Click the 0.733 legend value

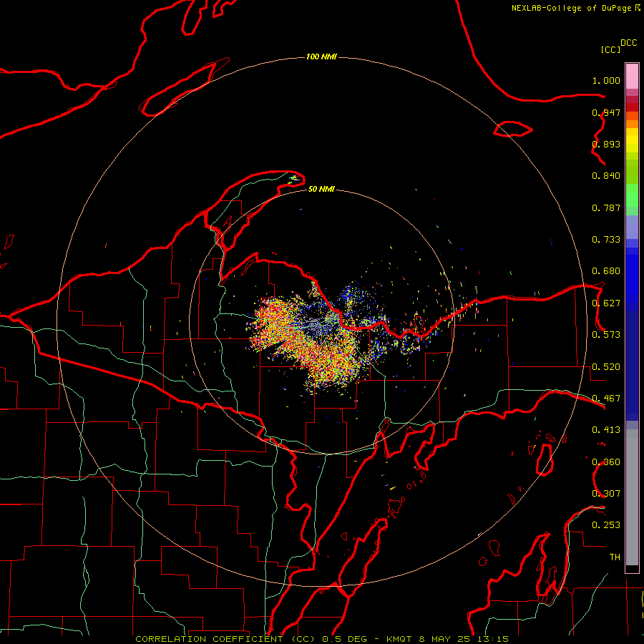click(x=606, y=240)
